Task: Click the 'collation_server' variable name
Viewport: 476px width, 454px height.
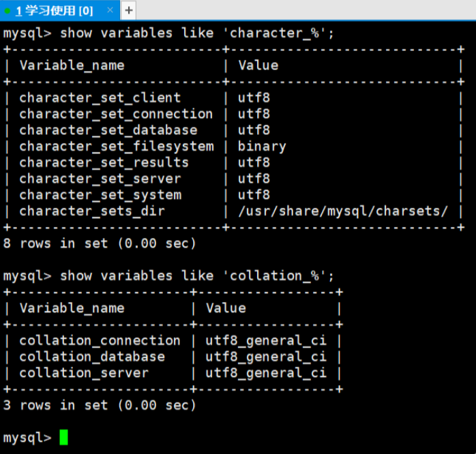Action: (x=84, y=373)
